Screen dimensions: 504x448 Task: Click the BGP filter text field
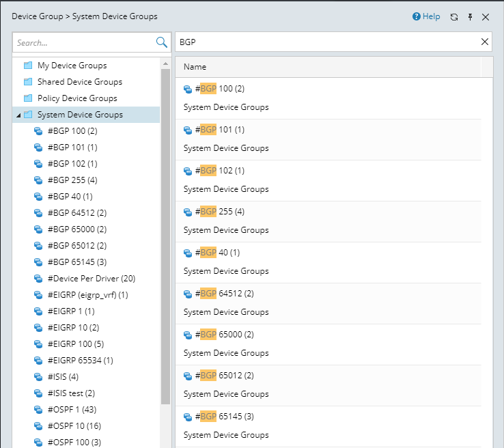pos(328,42)
